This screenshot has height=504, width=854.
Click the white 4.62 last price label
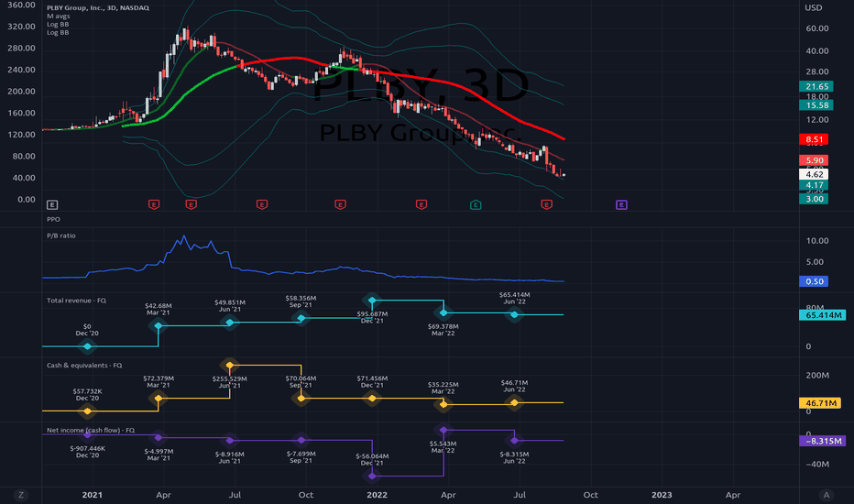814,174
